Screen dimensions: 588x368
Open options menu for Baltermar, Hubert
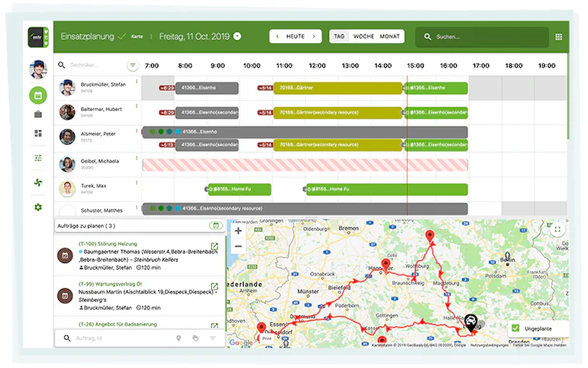[x=137, y=106]
